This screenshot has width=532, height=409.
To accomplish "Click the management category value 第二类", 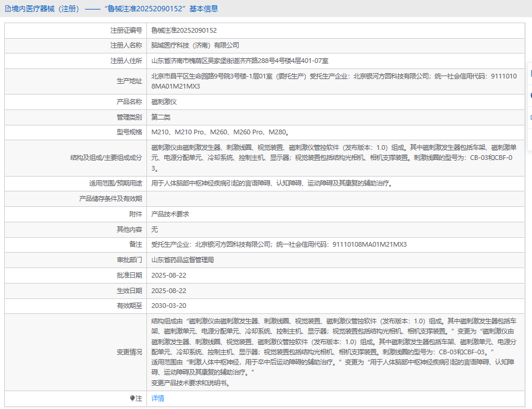I will [161, 117].
